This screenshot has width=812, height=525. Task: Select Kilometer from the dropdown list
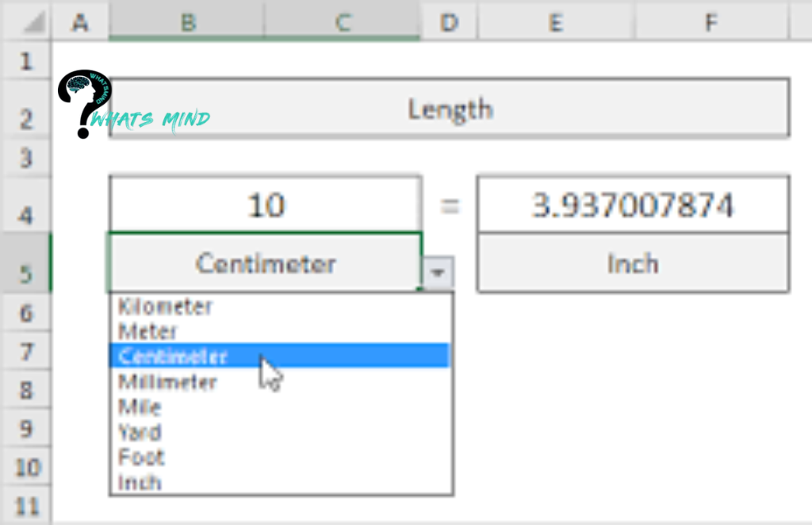[165, 306]
